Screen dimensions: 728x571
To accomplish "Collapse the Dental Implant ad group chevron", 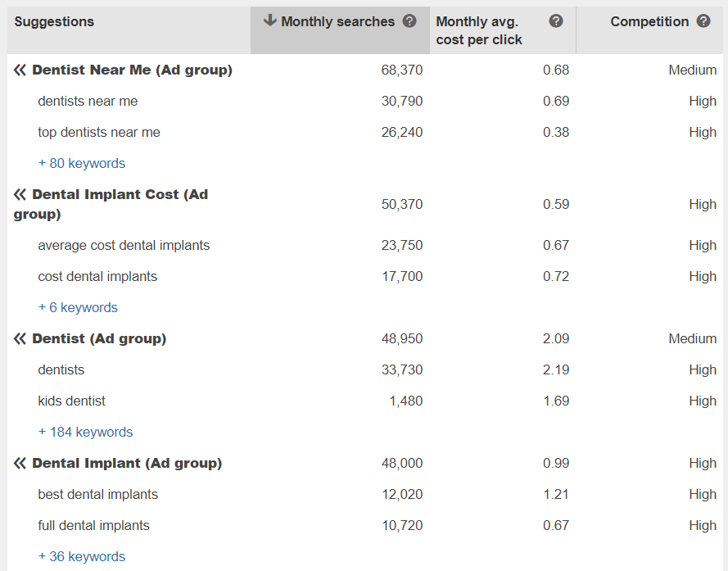I will pyautogui.click(x=20, y=464).
